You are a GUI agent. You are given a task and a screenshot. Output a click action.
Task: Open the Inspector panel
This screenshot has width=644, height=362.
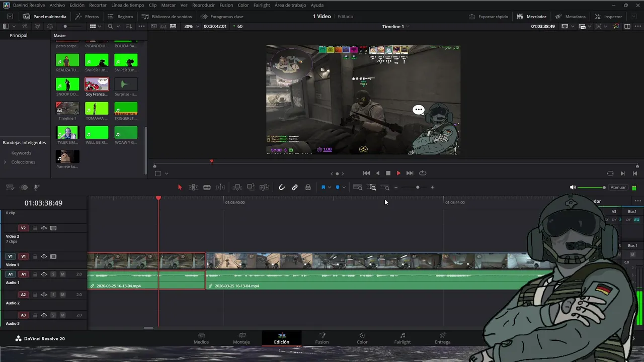tap(608, 17)
